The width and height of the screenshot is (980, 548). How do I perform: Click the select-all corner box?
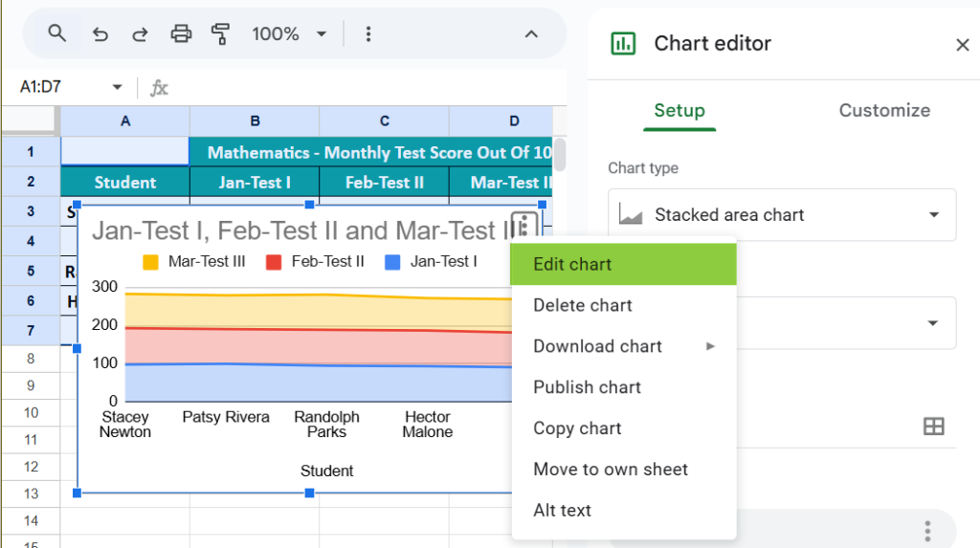click(x=29, y=120)
